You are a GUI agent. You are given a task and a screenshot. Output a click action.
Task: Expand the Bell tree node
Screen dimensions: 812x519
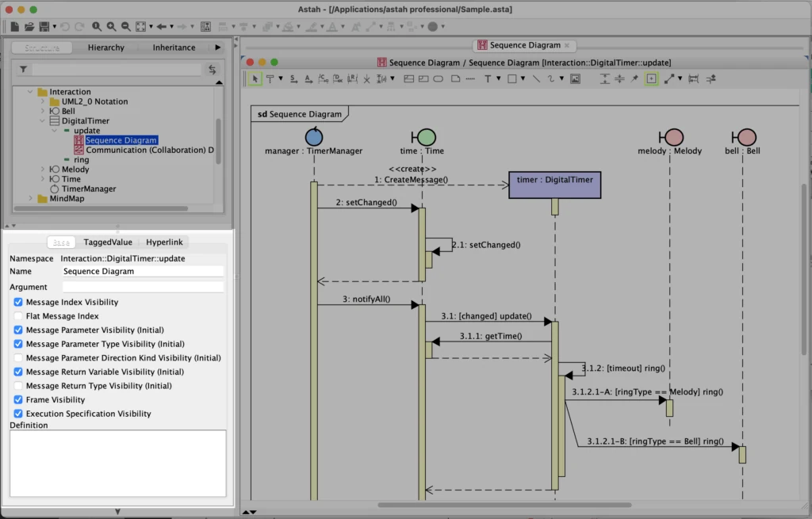click(x=43, y=111)
